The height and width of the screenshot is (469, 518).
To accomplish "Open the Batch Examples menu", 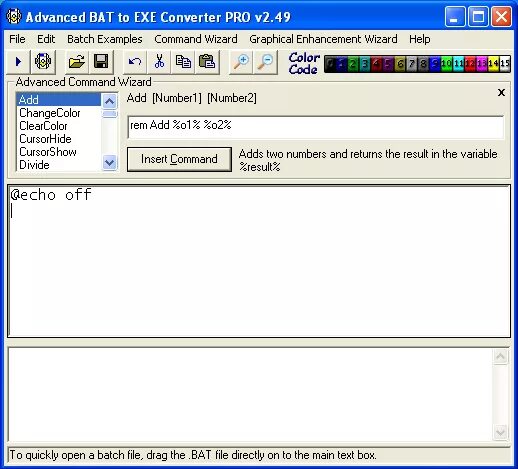I will point(105,39).
